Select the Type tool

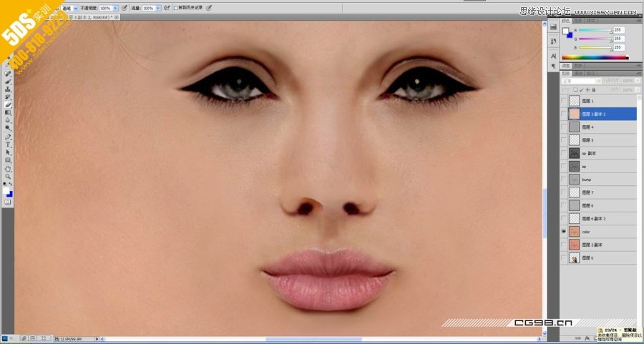pos(8,145)
